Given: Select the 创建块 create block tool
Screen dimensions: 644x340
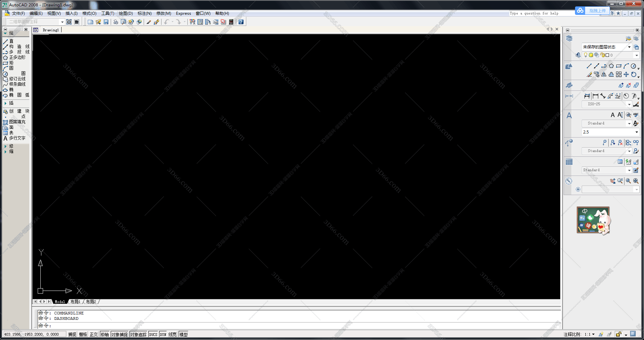Looking at the screenshot, I should [x=16, y=111].
